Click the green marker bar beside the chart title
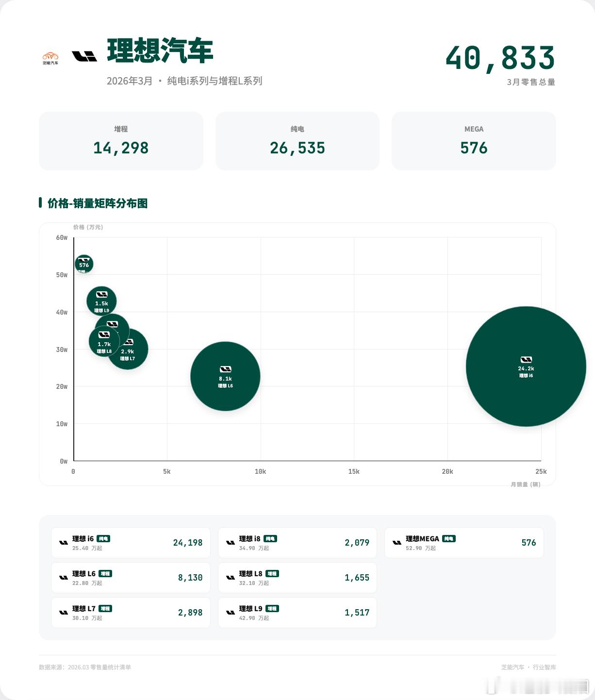595x700 pixels. (41, 204)
